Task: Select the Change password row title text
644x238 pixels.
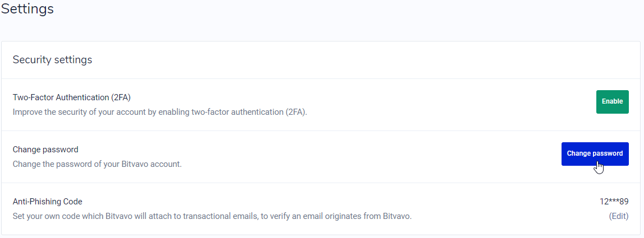Action: tap(45, 150)
